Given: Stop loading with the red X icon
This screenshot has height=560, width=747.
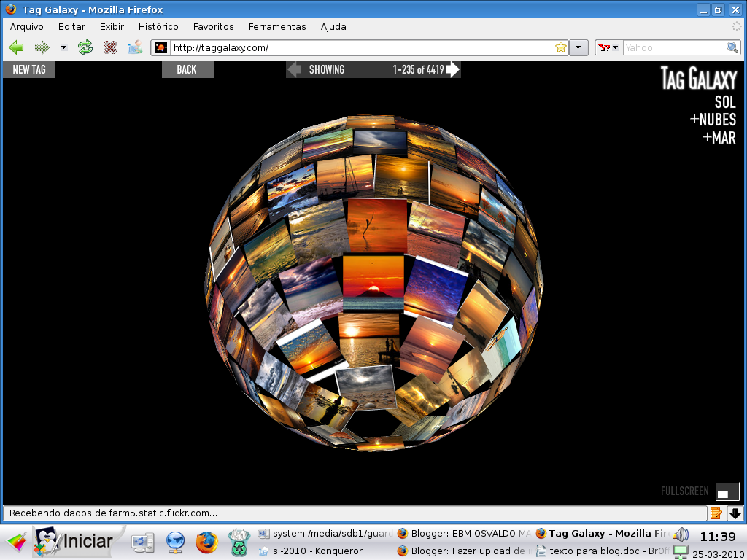Looking at the screenshot, I should coord(110,47).
